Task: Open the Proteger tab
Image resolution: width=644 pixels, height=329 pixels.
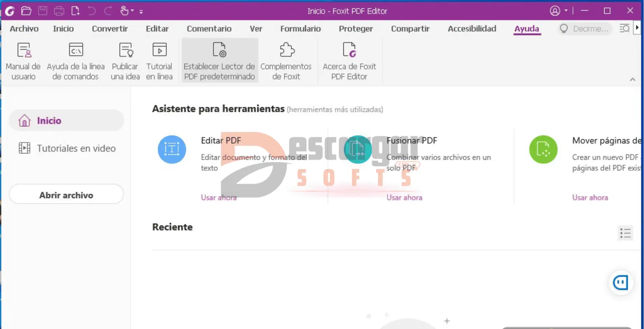Action: (x=356, y=29)
